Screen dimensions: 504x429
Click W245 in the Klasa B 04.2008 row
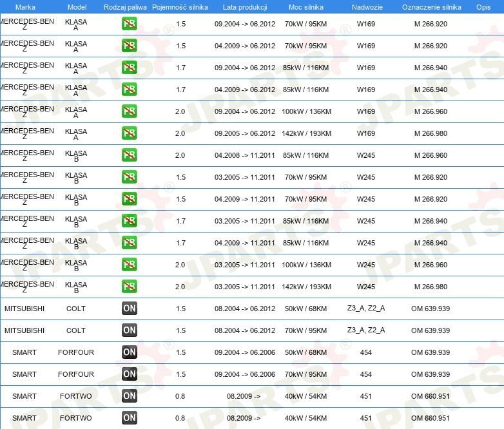[366, 155]
